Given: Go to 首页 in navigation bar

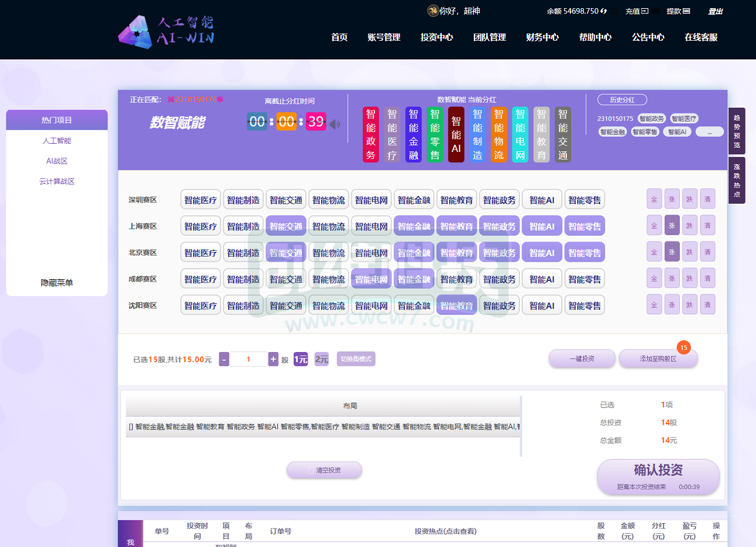Looking at the screenshot, I should pyautogui.click(x=340, y=37).
